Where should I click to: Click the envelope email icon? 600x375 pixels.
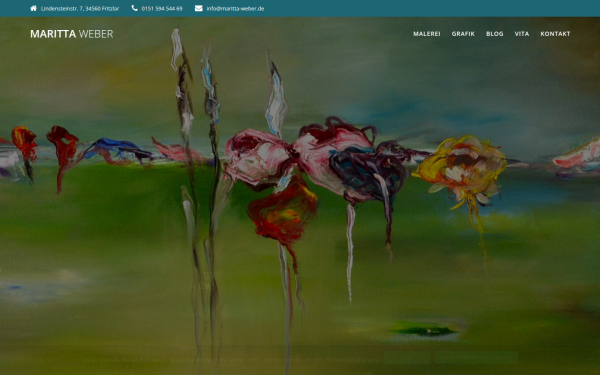pos(199,8)
